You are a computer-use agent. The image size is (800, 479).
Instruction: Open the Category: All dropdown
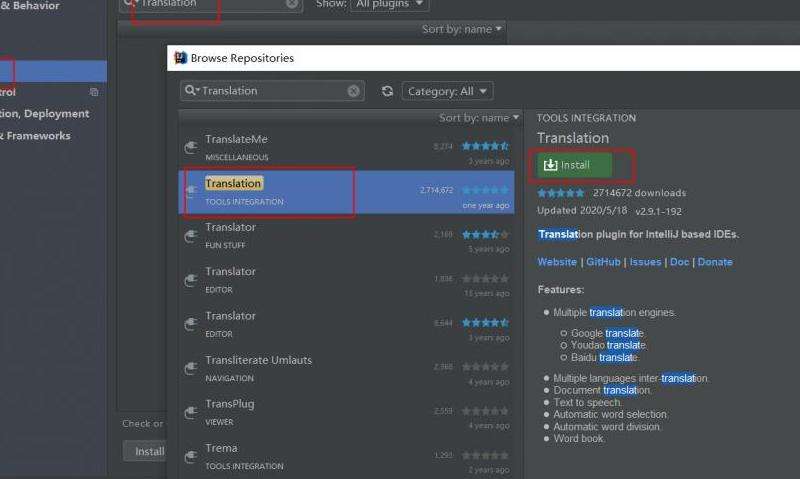[x=447, y=91]
